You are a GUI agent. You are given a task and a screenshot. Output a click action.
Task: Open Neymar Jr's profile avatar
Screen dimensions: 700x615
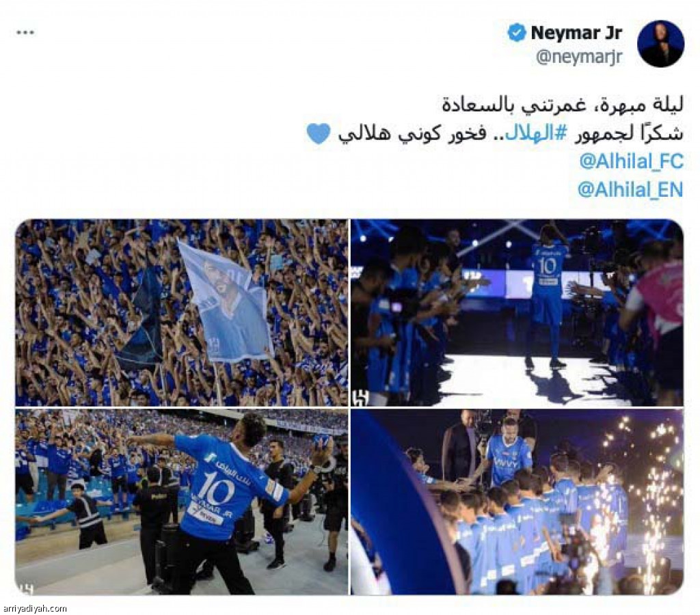[661, 44]
